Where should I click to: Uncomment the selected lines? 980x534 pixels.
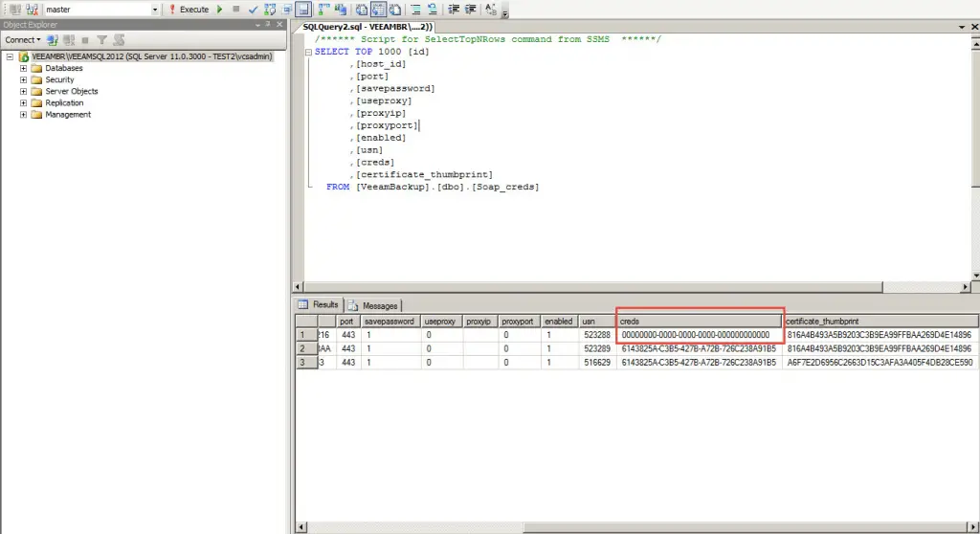[x=432, y=10]
